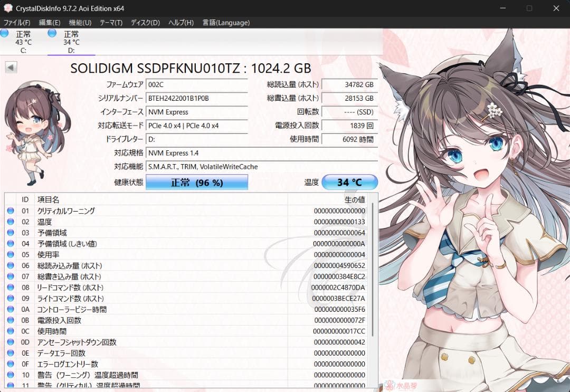Click the transfer mode field PCIe 4.0 x4
Viewport: 570px width, 392px height.
(197, 126)
